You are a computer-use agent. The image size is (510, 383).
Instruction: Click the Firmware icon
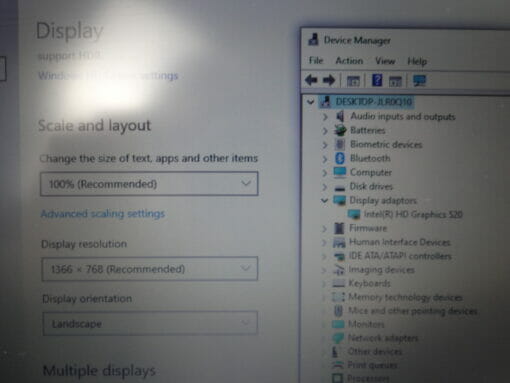[x=339, y=228]
